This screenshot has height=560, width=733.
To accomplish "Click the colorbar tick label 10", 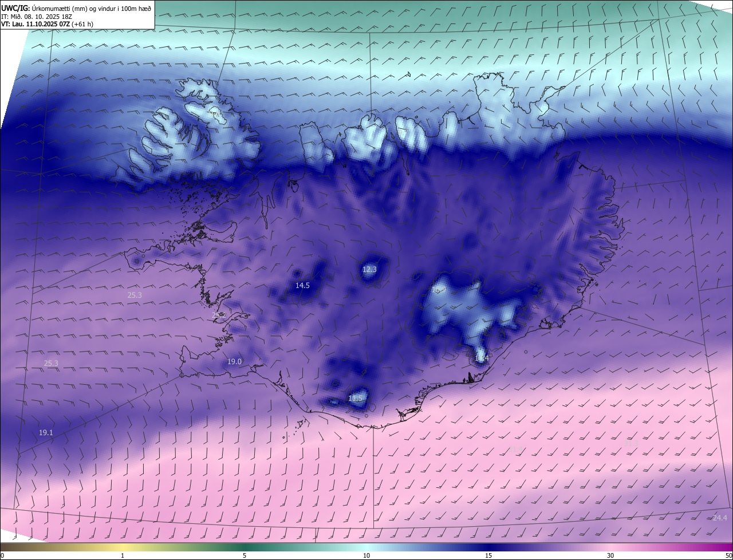I will [x=366, y=555].
